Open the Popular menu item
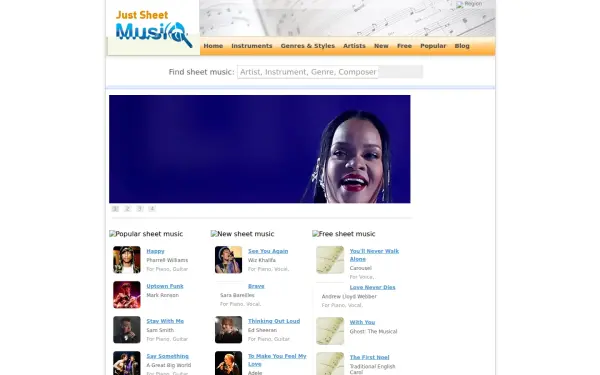 [433, 46]
